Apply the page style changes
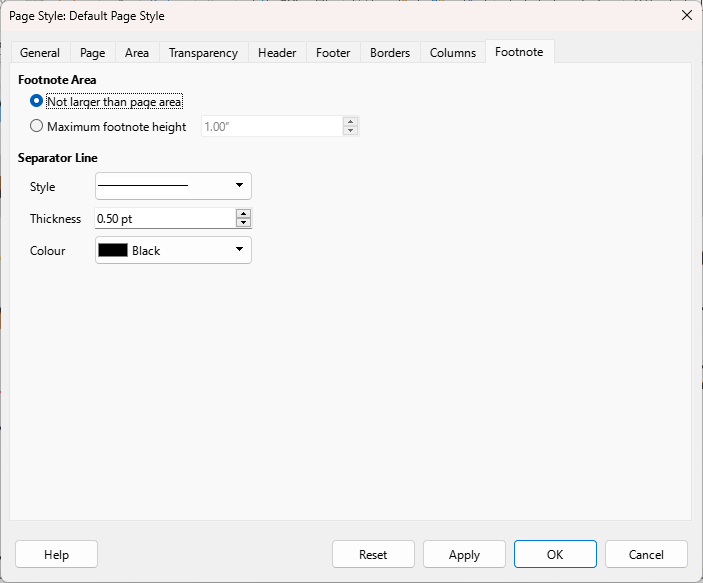Screen dimensions: 703x583 (464, 554)
